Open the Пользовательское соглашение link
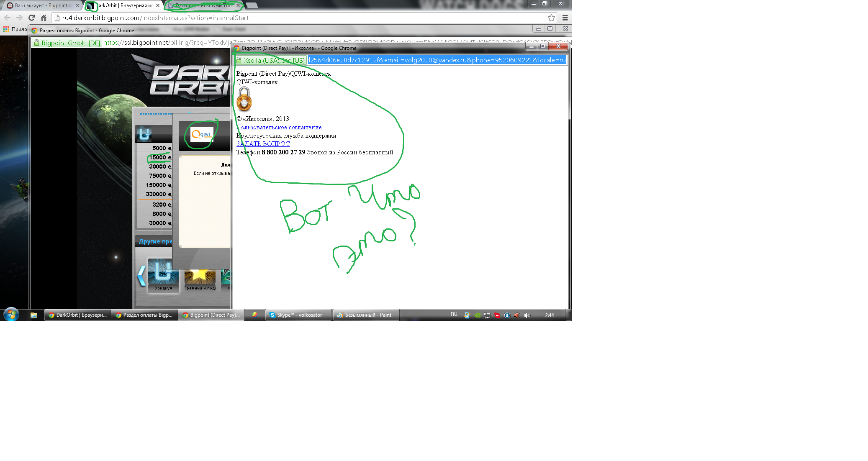Screen dimensions: 868x461 point(279,127)
